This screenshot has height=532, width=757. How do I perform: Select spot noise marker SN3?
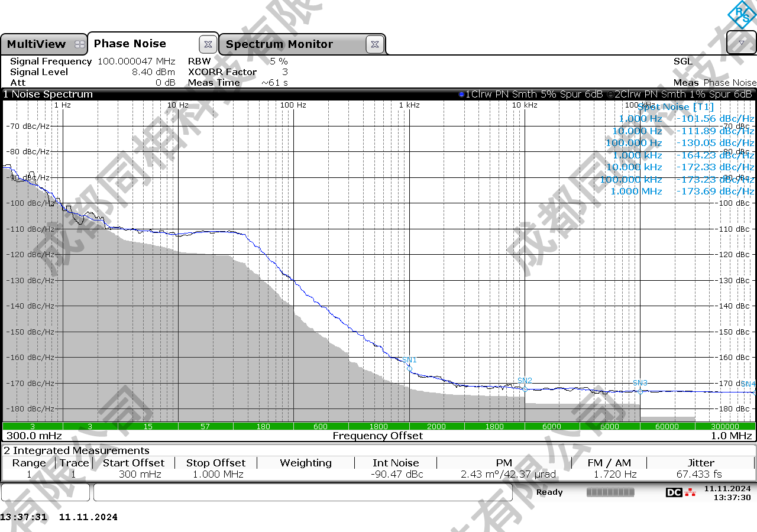pos(640,391)
